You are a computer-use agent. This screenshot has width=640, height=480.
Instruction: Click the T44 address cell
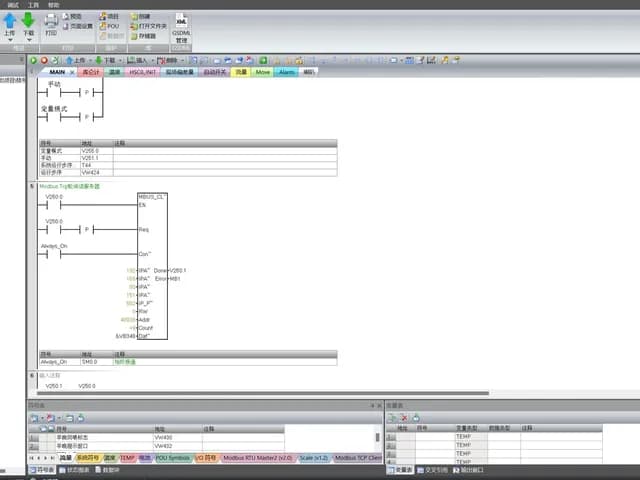[x=96, y=165]
